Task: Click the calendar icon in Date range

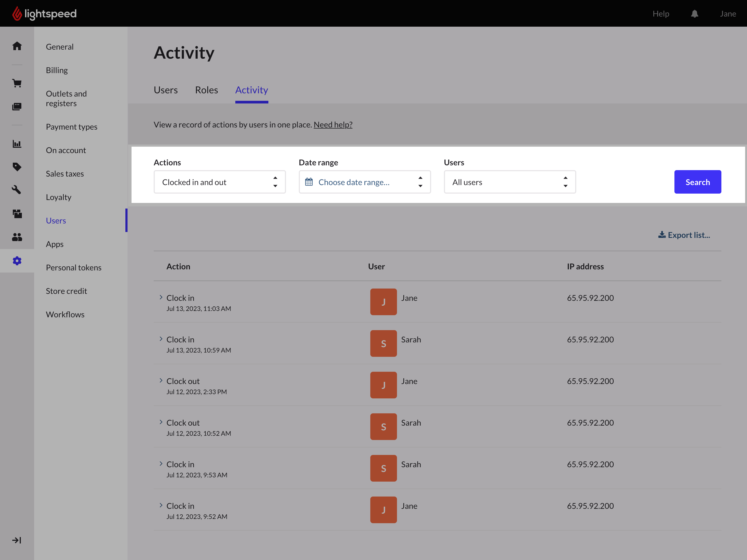Action: (x=309, y=182)
